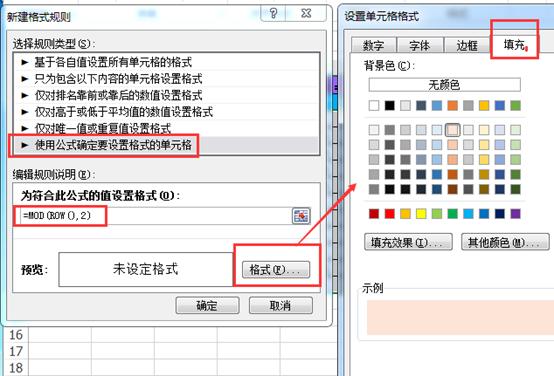554x376 pixels.
Task: Pick purple swatch in standard colors row
Action: 515,214
